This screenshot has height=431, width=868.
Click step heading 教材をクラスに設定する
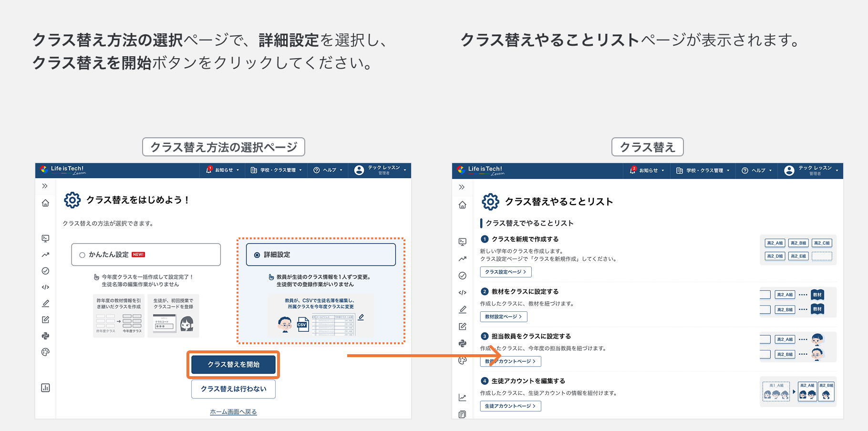pyautogui.click(x=525, y=292)
